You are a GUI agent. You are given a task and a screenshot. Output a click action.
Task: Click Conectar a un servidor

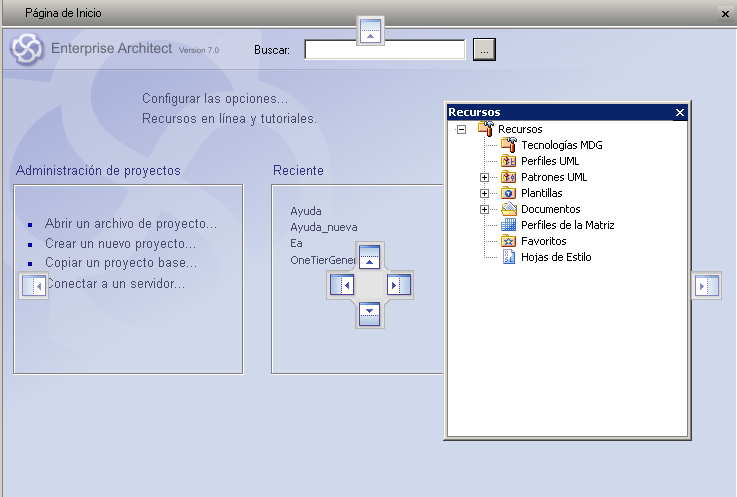[x=116, y=284]
